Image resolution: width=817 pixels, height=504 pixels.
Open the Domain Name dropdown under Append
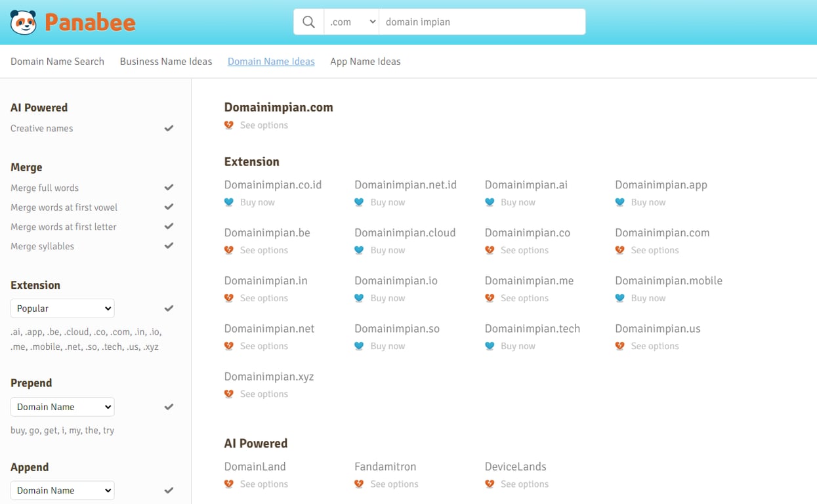pos(62,490)
